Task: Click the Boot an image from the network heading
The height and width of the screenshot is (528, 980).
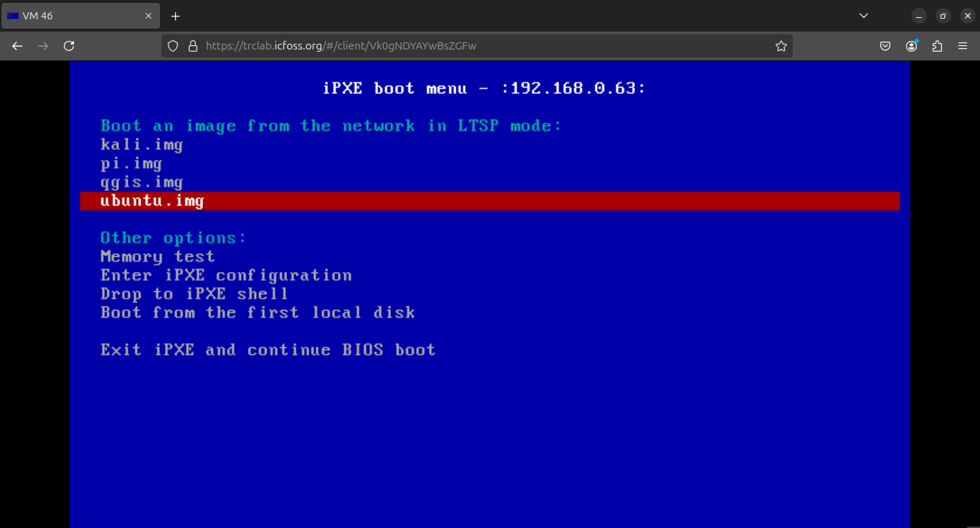Action: pyautogui.click(x=331, y=126)
